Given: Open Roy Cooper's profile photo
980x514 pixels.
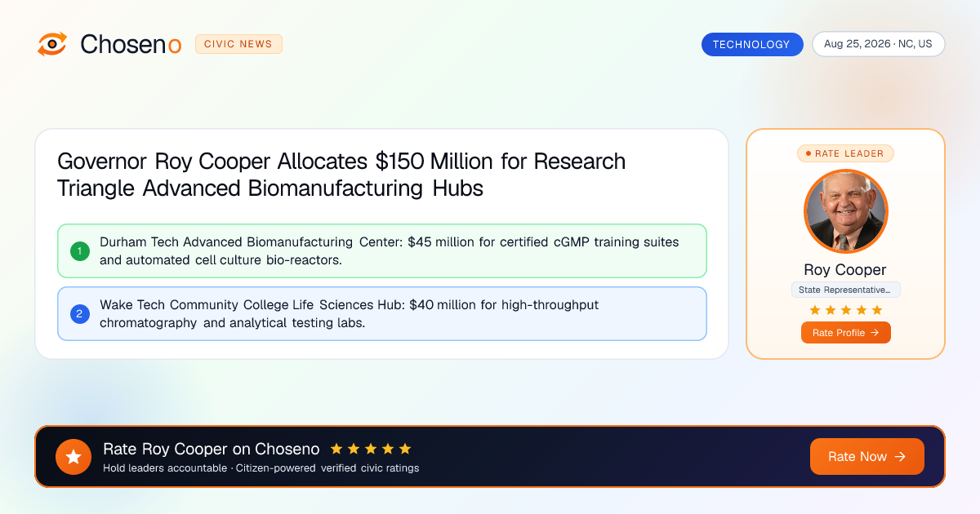Looking at the screenshot, I should pos(845,211).
